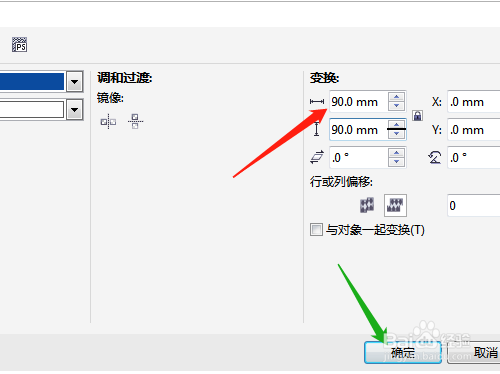
Task: Select the row offset icon
Action: (367, 205)
